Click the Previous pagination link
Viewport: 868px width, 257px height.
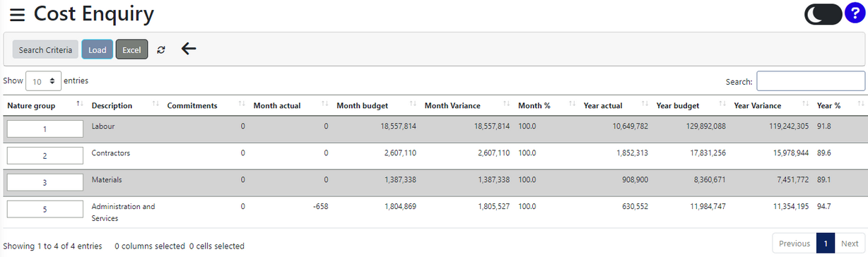coord(794,243)
